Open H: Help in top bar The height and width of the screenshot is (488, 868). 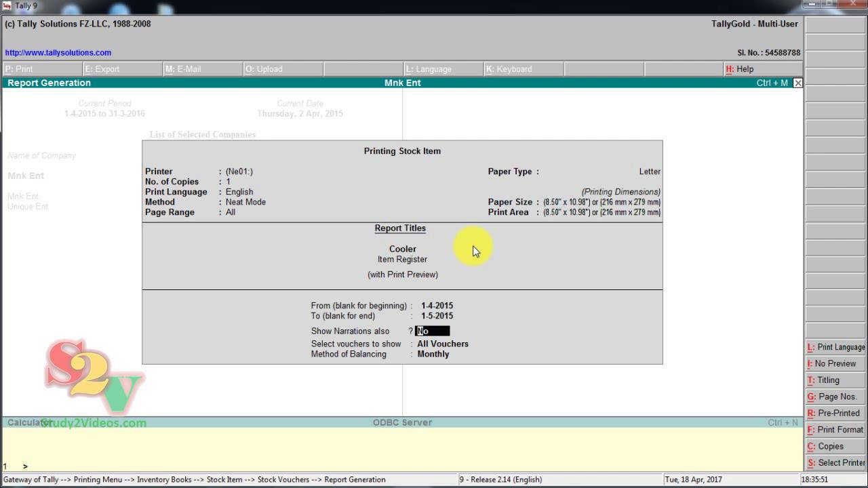pos(763,69)
